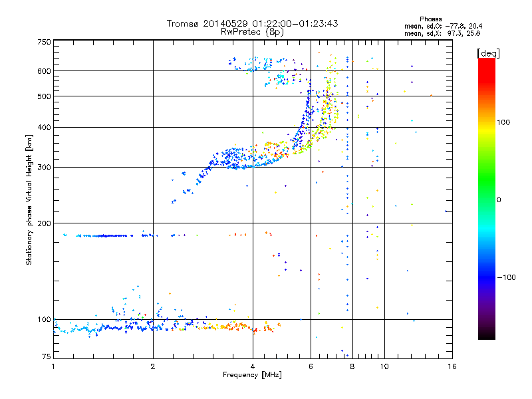This screenshot has height=399, width=532.
Task: Click the y-axis tick label '200'
Action: pos(44,223)
